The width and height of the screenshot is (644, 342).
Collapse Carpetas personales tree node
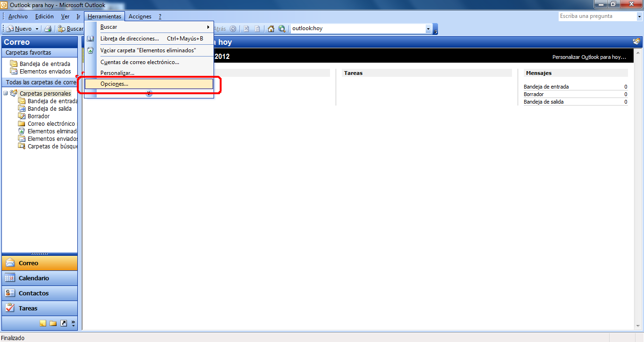(6, 93)
